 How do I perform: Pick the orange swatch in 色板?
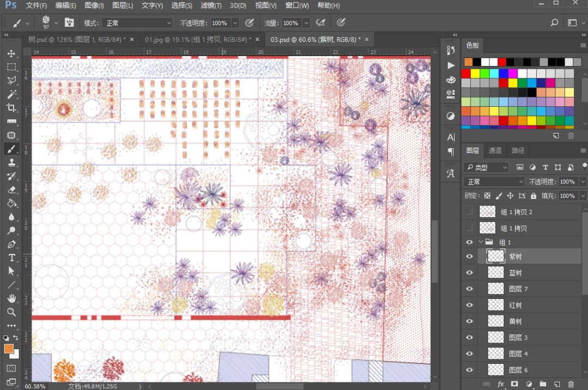pos(468,62)
